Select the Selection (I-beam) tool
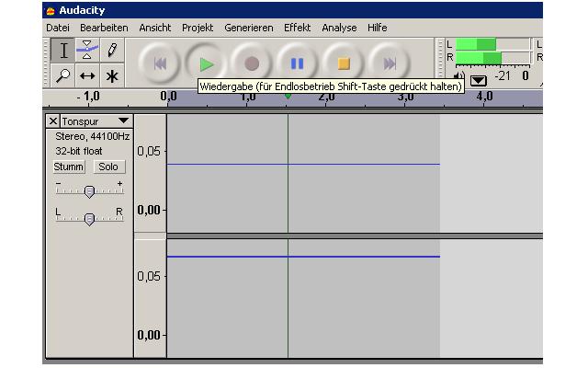The image size is (588, 368). coord(62,51)
